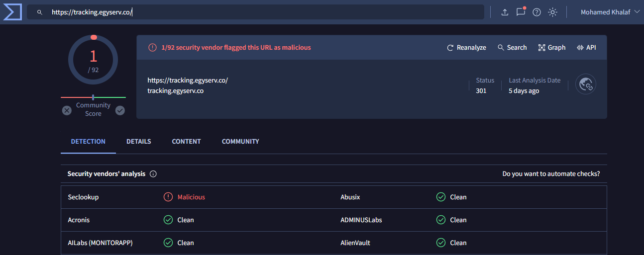Open the upload file icon

pyautogui.click(x=505, y=12)
